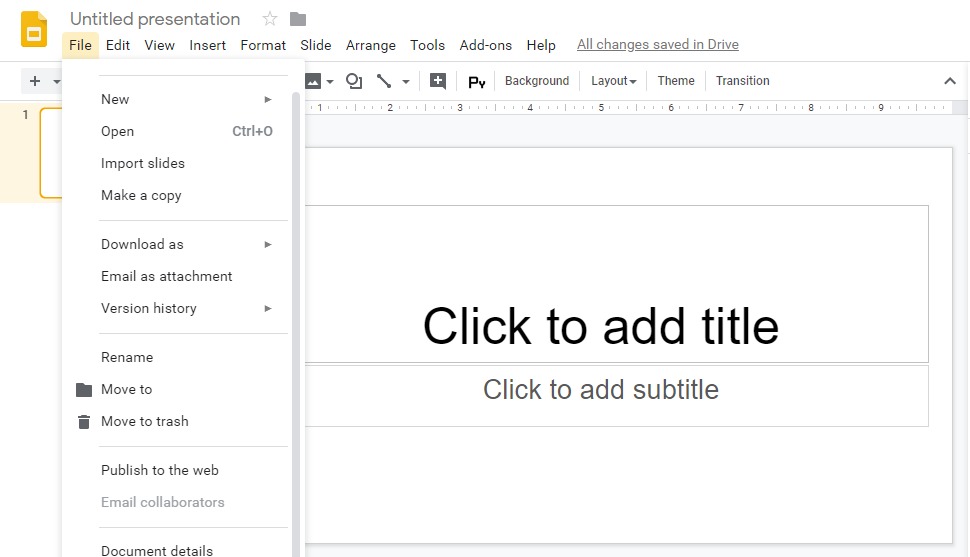Click All changes saved in Drive link

point(658,45)
